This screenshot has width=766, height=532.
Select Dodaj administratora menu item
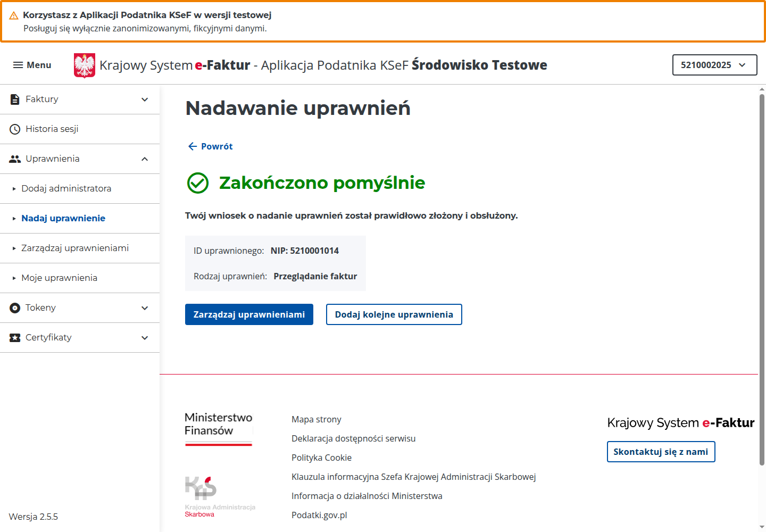(x=80, y=189)
